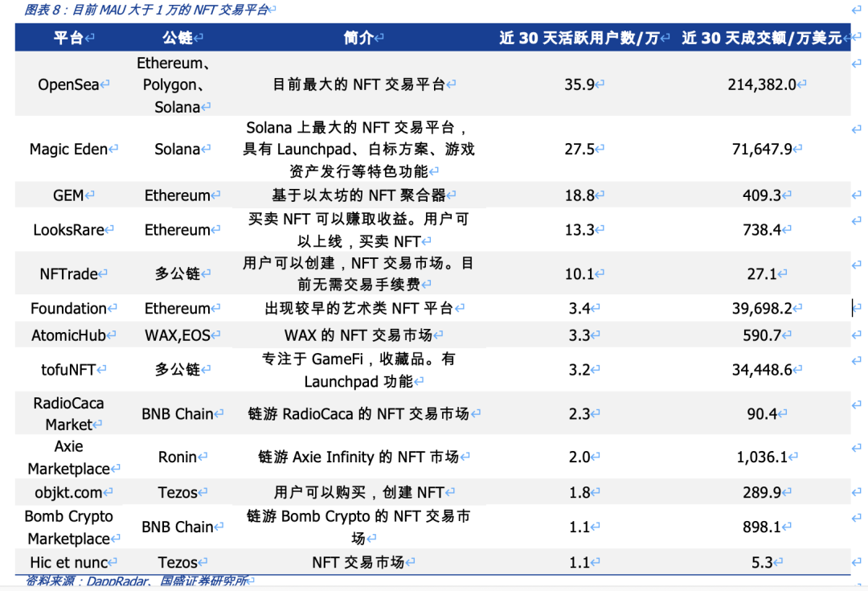
Task: Select the '公链' column header
Action: [x=178, y=38]
